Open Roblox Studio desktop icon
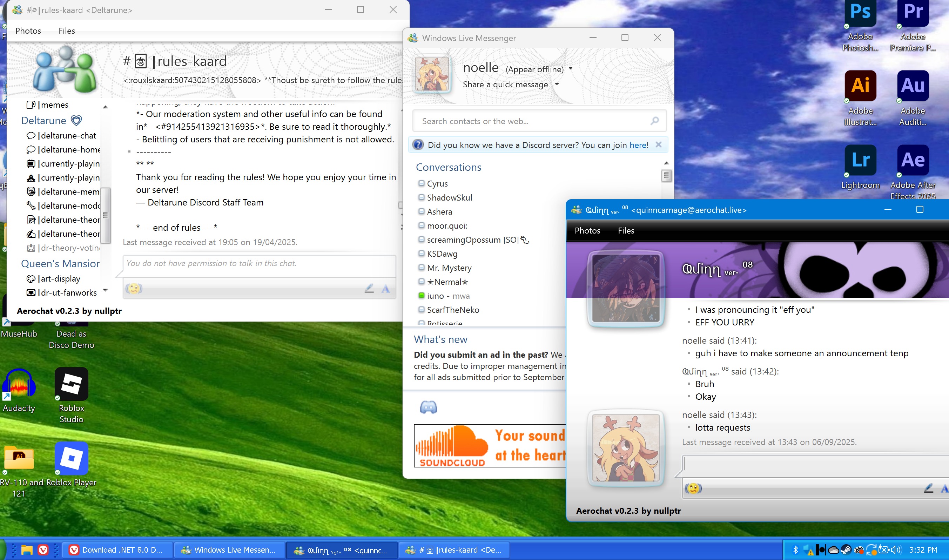Image resolution: width=949 pixels, height=560 pixels. [x=71, y=396]
